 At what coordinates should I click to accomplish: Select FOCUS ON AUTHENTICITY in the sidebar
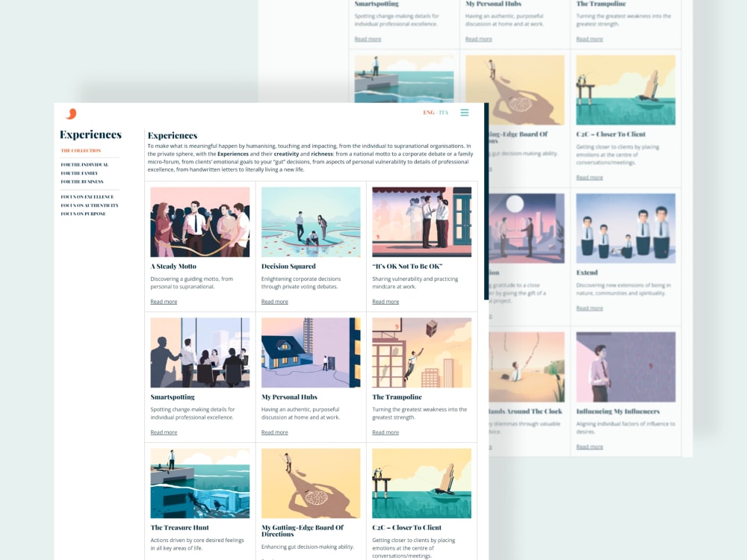[90, 205]
